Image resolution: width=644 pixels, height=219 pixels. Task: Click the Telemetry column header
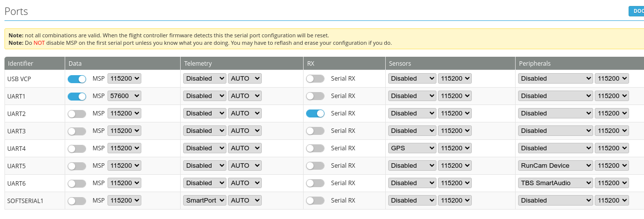pyautogui.click(x=198, y=64)
